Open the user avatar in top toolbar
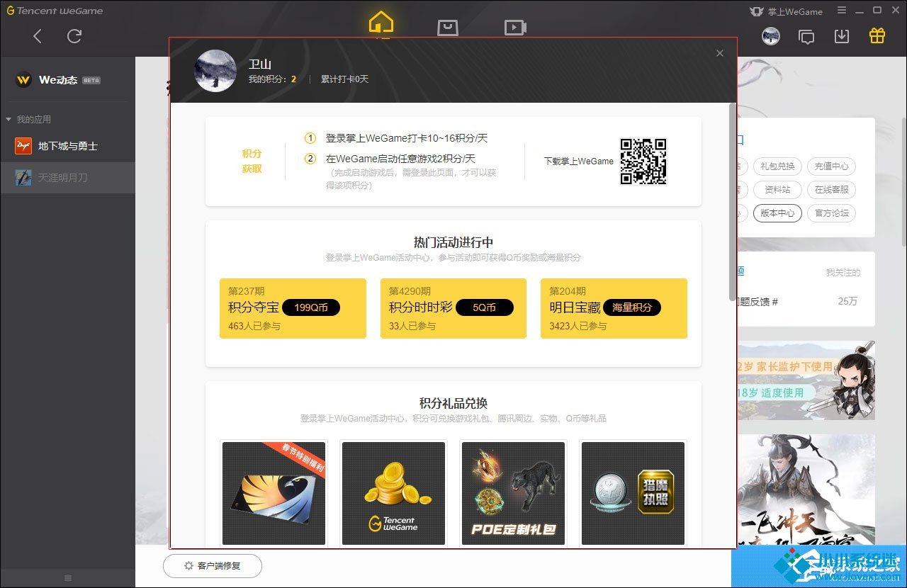The height and width of the screenshot is (588, 907). pyautogui.click(x=771, y=36)
